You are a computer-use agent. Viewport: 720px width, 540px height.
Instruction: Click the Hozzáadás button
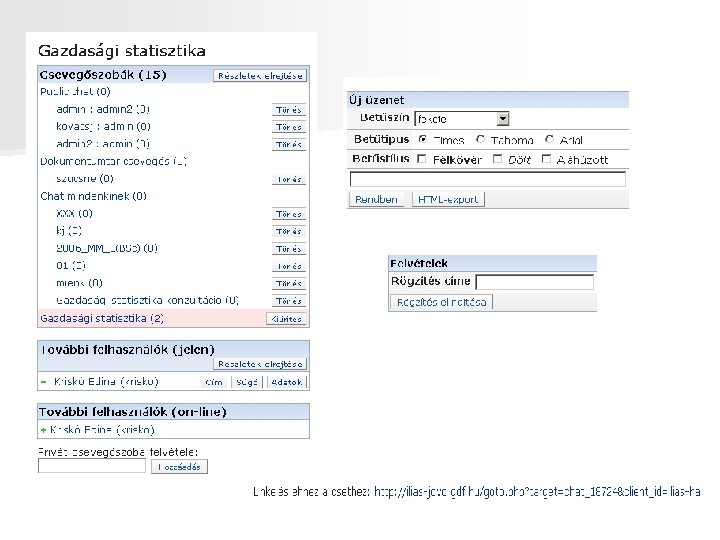(180, 467)
